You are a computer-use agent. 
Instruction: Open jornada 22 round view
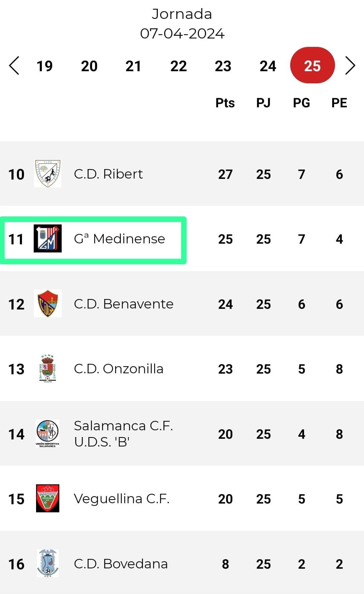tap(178, 66)
